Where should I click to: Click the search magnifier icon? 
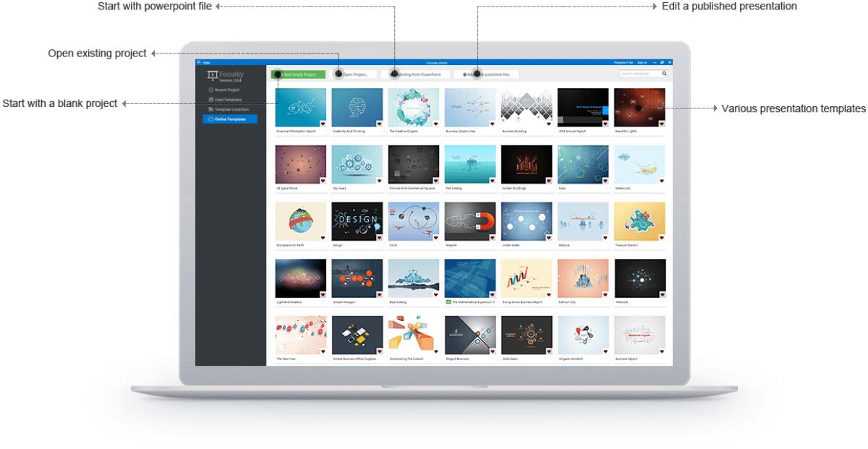(x=663, y=73)
